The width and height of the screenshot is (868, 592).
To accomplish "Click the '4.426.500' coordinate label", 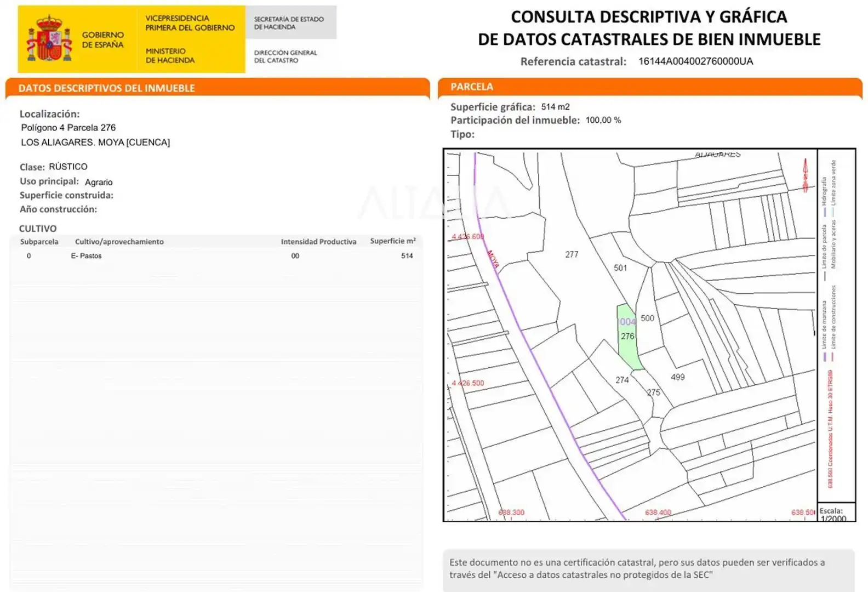I will point(468,383).
